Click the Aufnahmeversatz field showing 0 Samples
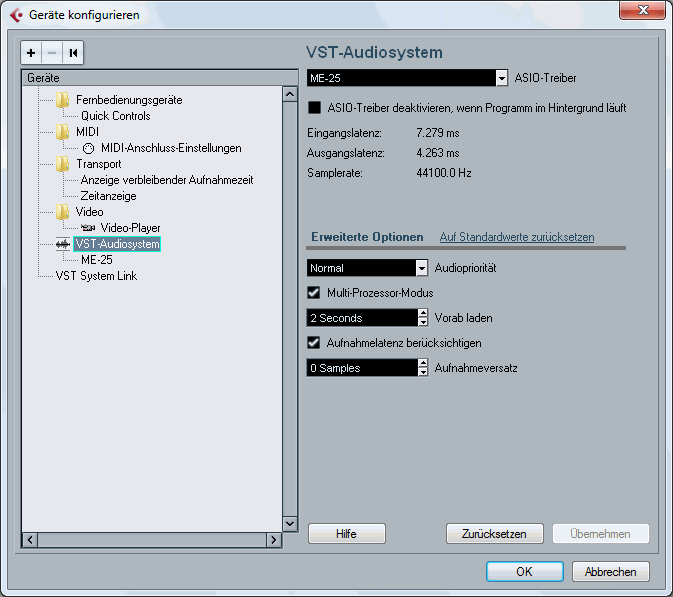 360,368
